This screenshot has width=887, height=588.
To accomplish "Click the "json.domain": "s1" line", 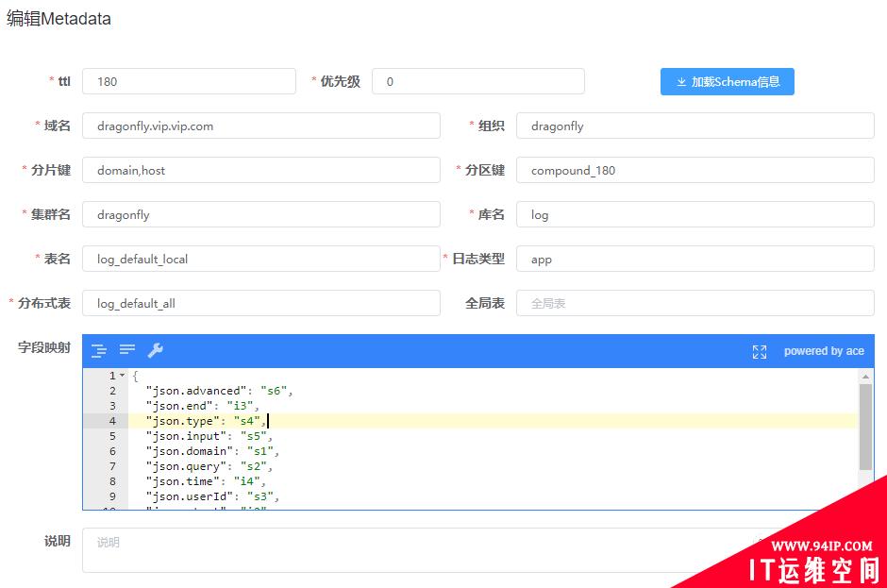I will point(212,451).
